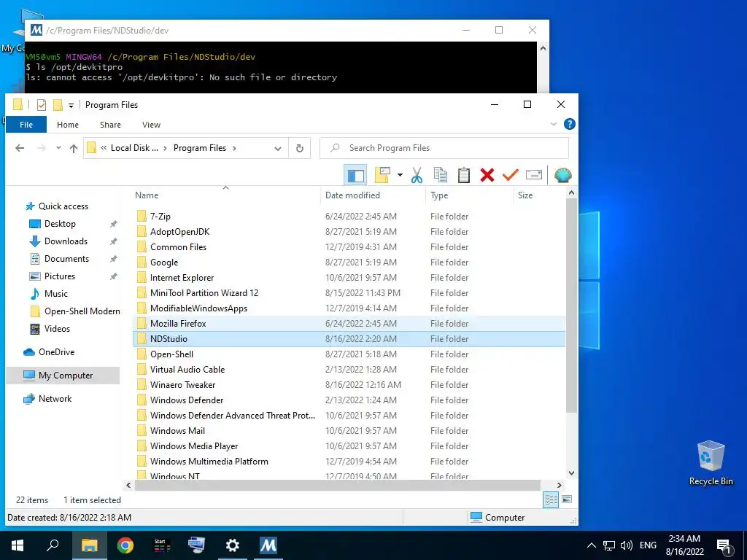Open the address bar history dropdown
This screenshot has height=560, width=747.
point(278,148)
